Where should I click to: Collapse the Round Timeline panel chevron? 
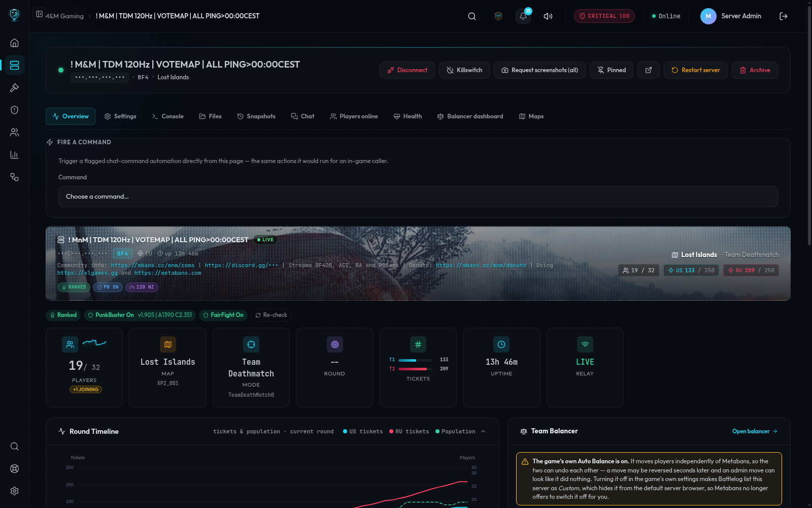coord(483,431)
